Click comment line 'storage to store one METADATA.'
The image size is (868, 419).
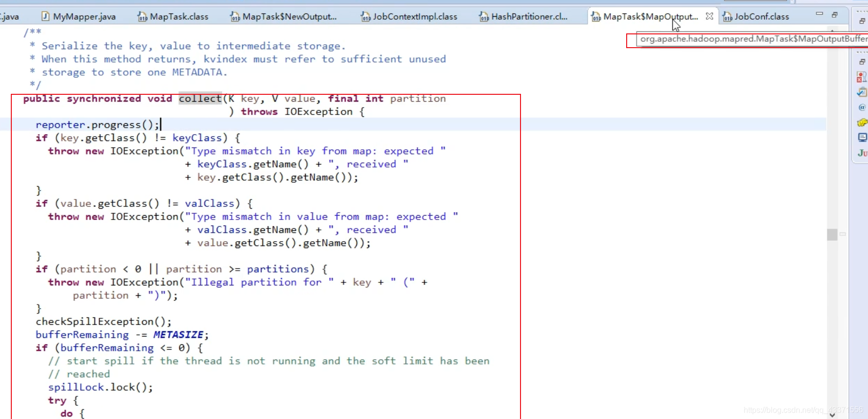click(135, 72)
